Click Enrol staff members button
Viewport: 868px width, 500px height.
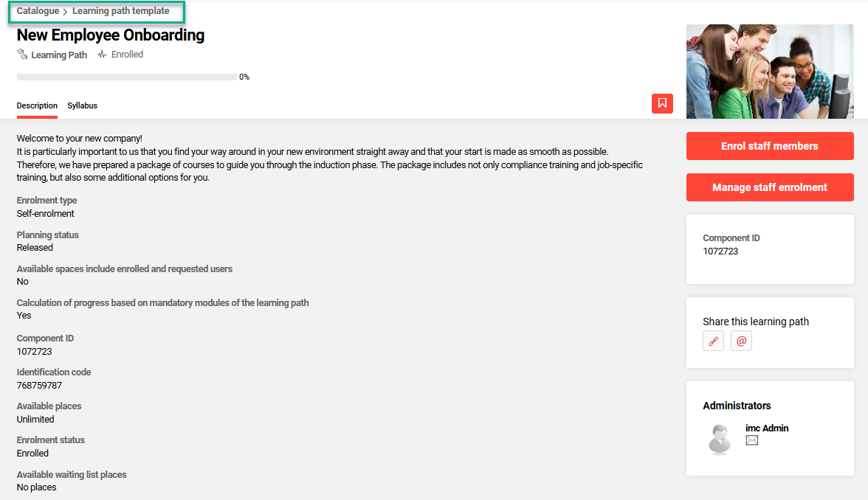click(770, 146)
